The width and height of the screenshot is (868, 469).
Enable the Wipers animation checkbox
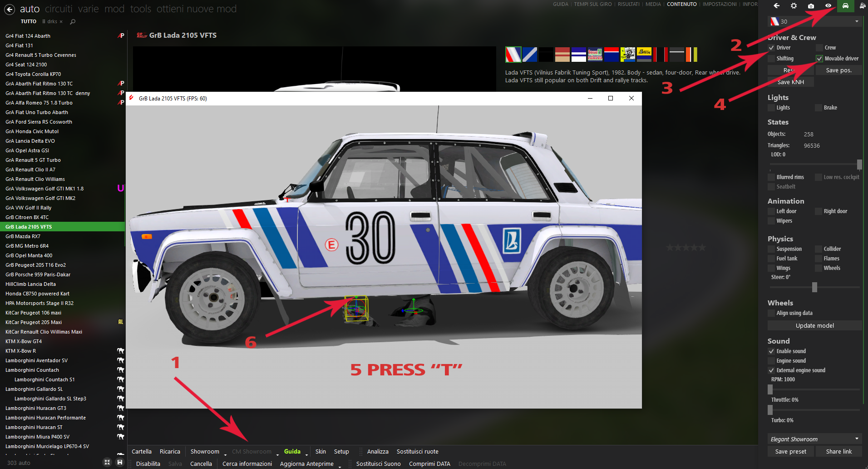771,221
